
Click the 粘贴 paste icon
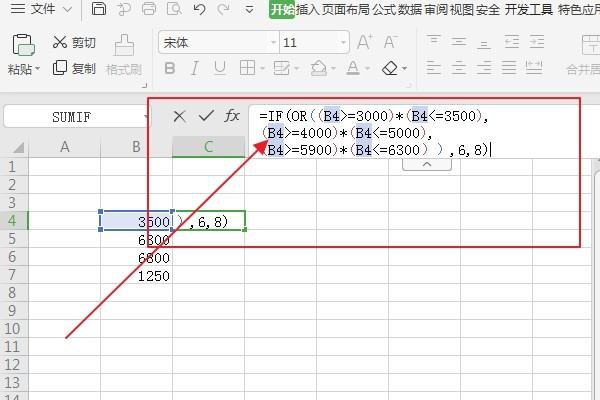coord(23,45)
